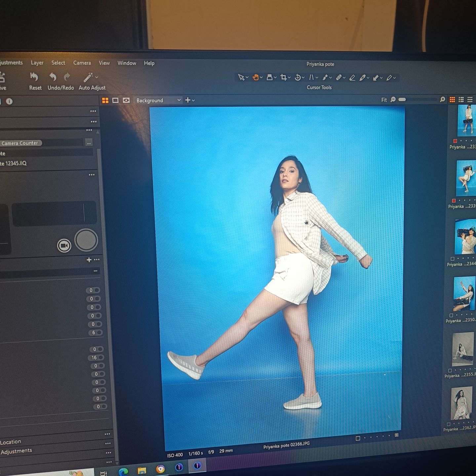Click the Camera Counter token
The height and width of the screenshot is (476, 476).
[20, 143]
